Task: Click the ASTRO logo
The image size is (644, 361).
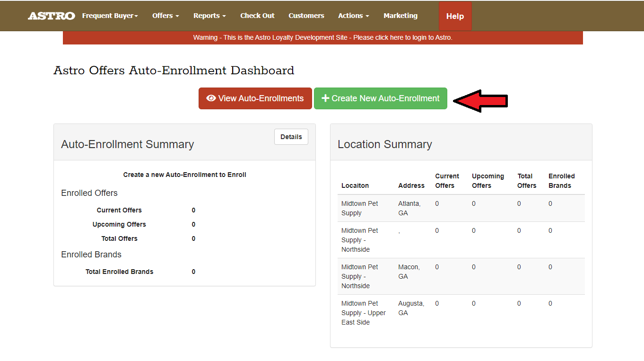Action: (51, 16)
